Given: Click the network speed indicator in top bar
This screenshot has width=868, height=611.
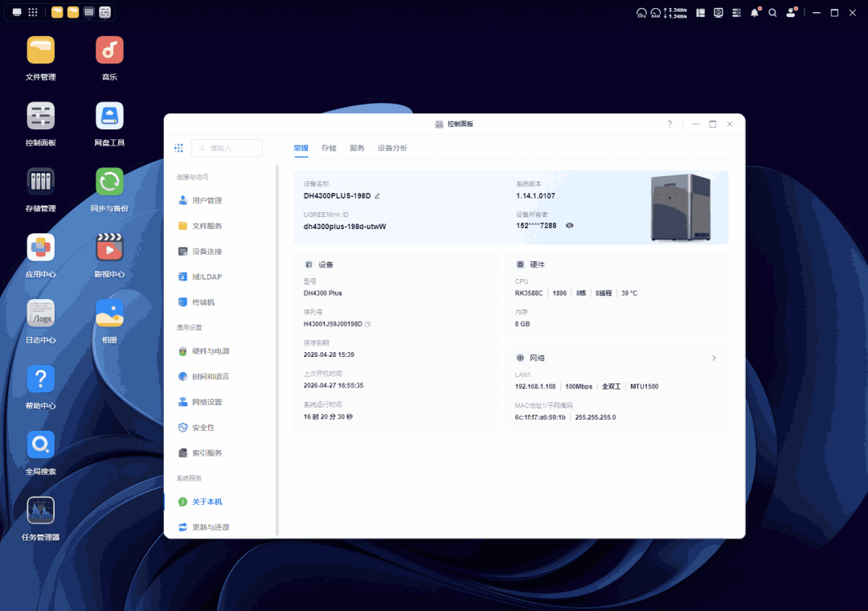Looking at the screenshot, I should [x=675, y=13].
